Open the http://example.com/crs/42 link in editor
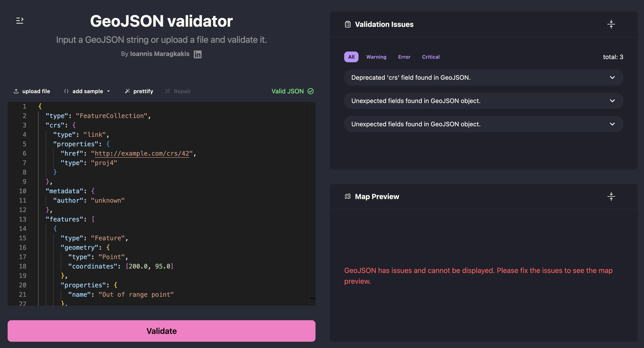 coord(142,153)
